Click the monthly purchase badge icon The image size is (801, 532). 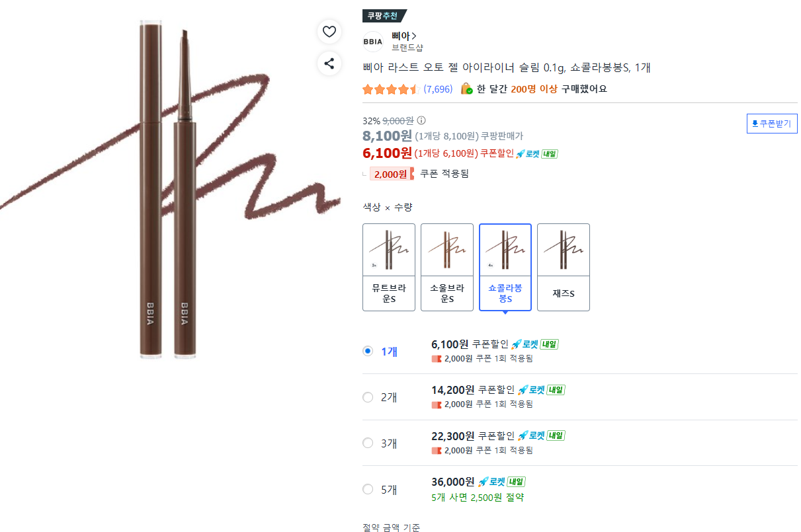(466, 89)
